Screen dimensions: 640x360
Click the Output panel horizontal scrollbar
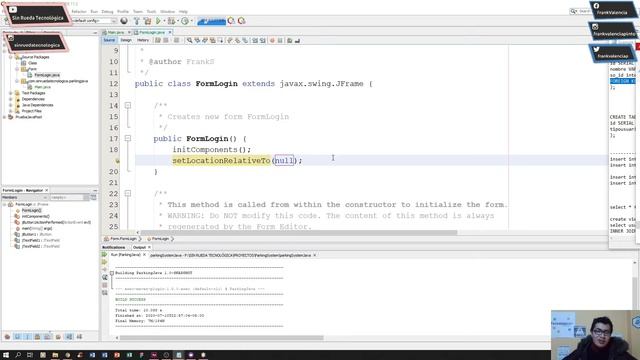pos(221,338)
